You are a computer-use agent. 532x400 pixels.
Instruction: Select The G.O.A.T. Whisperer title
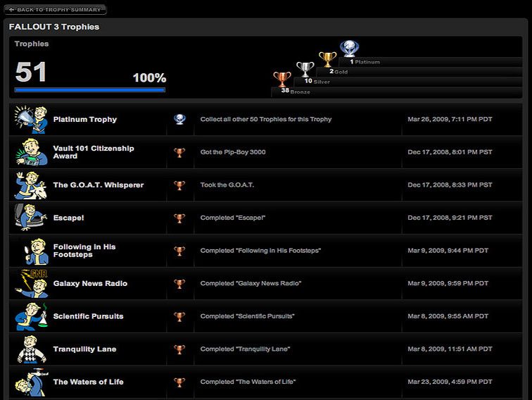pyautogui.click(x=99, y=185)
